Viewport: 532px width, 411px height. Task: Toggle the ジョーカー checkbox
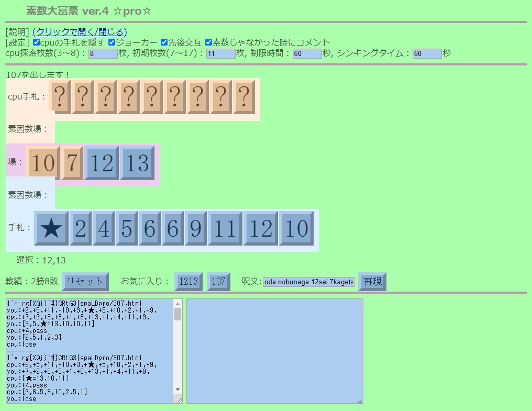point(112,42)
